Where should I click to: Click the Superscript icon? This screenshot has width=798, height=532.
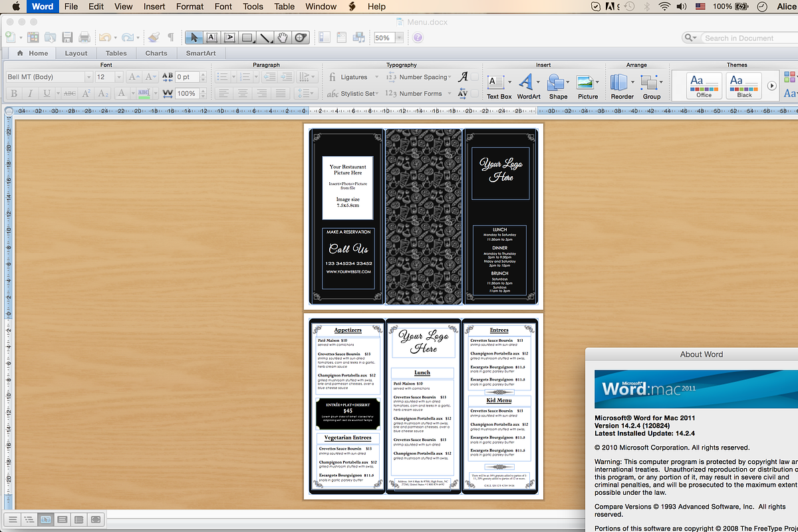[x=86, y=94]
